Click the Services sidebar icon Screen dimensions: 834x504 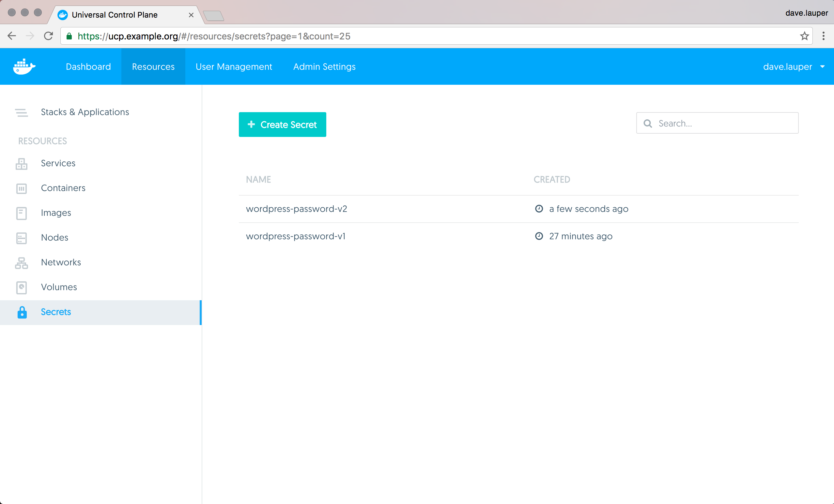pos(21,164)
